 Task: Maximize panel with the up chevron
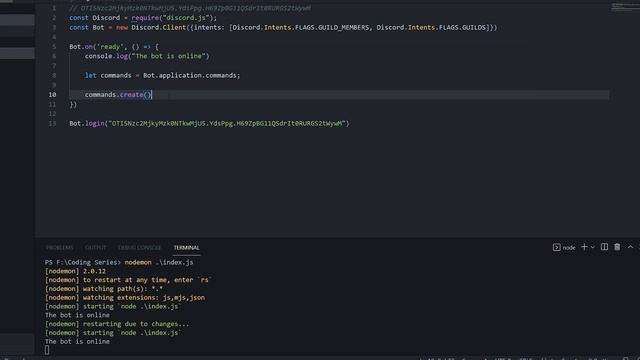(x=630, y=247)
